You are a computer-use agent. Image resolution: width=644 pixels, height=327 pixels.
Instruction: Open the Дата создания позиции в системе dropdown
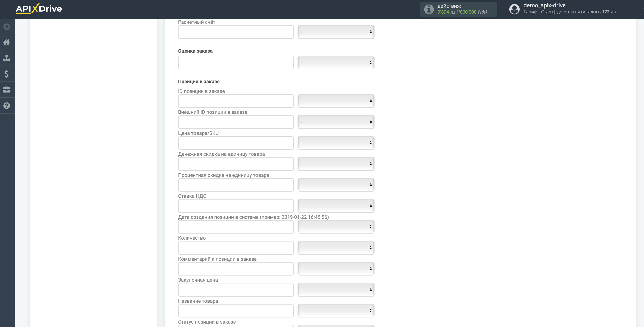[x=336, y=227]
